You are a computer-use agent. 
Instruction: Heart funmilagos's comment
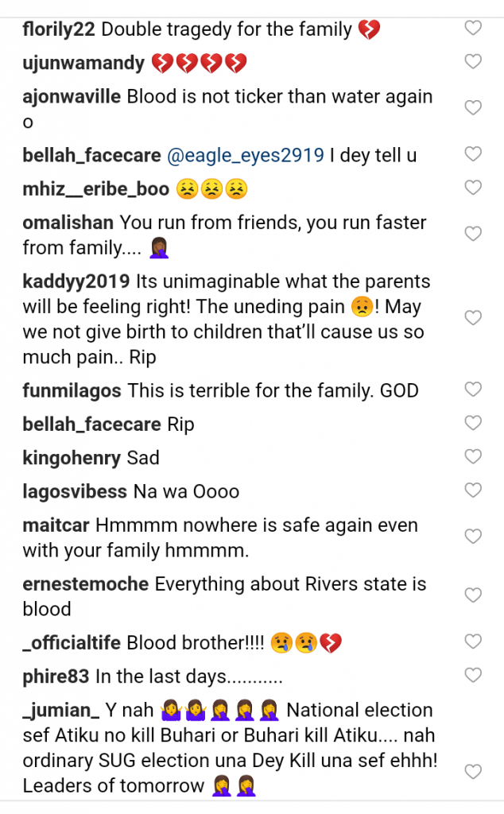[473, 390]
